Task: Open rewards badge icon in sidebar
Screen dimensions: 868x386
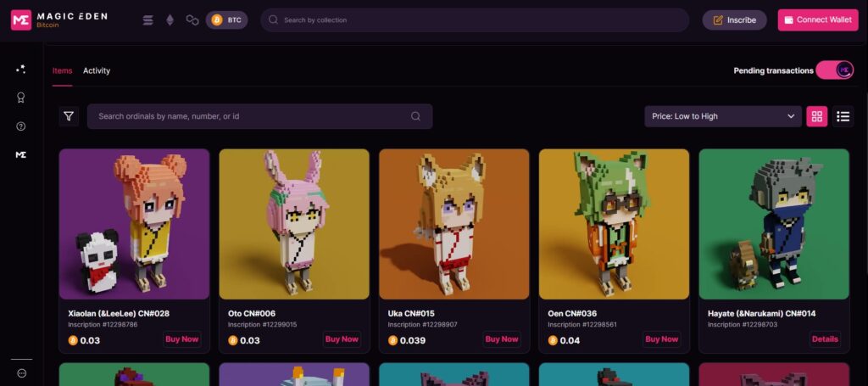Action: pyautogui.click(x=21, y=98)
